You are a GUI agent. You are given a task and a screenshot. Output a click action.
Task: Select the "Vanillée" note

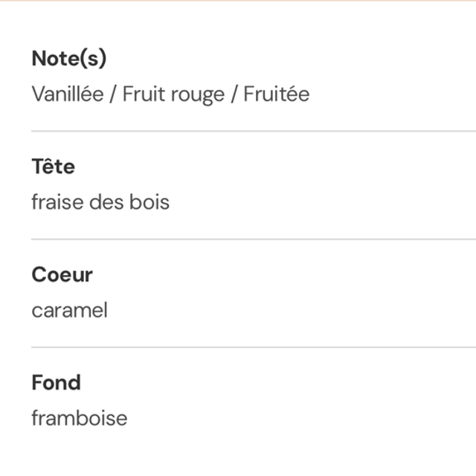67,94
